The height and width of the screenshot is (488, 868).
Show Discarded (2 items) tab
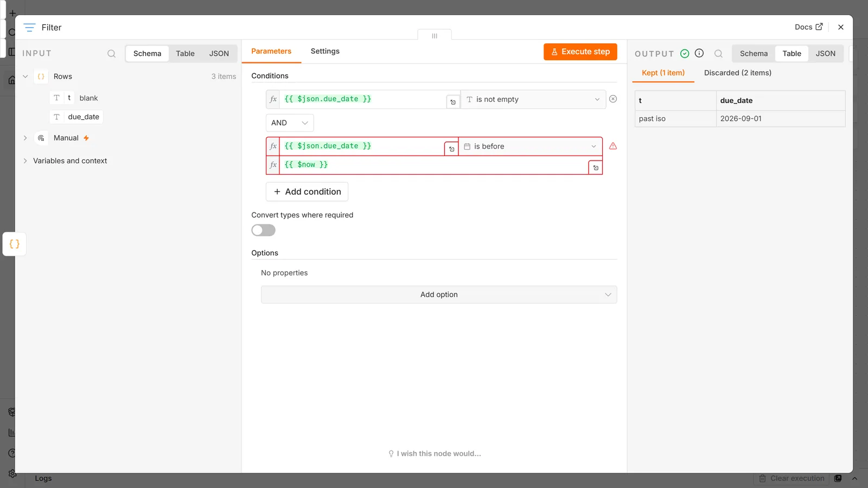(x=738, y=73)
